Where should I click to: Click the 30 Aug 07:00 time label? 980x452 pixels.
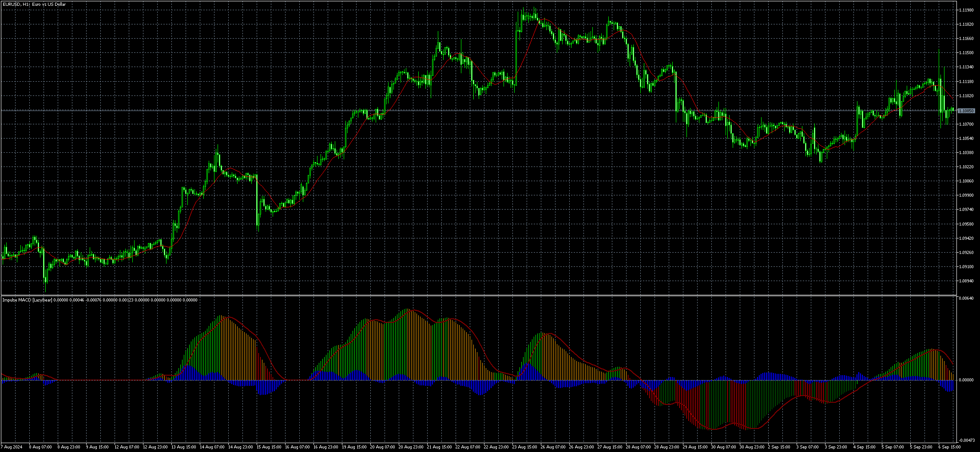(724, 447)
